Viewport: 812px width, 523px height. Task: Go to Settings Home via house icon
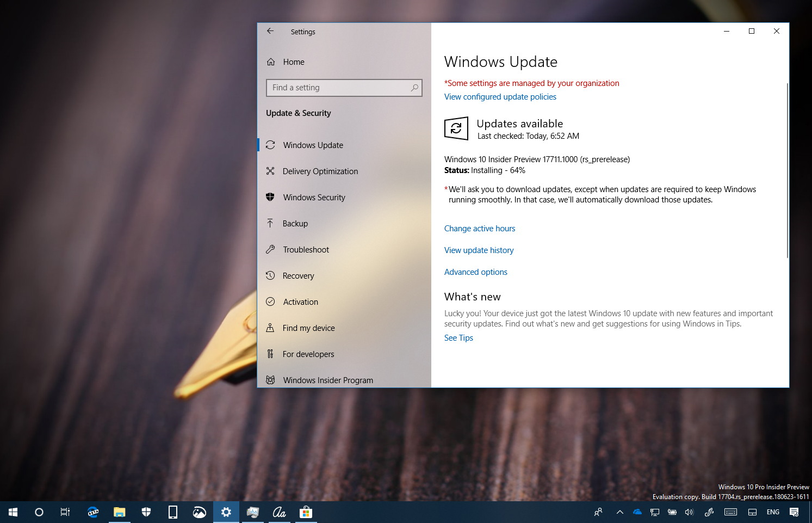click(x=271, y=61)
